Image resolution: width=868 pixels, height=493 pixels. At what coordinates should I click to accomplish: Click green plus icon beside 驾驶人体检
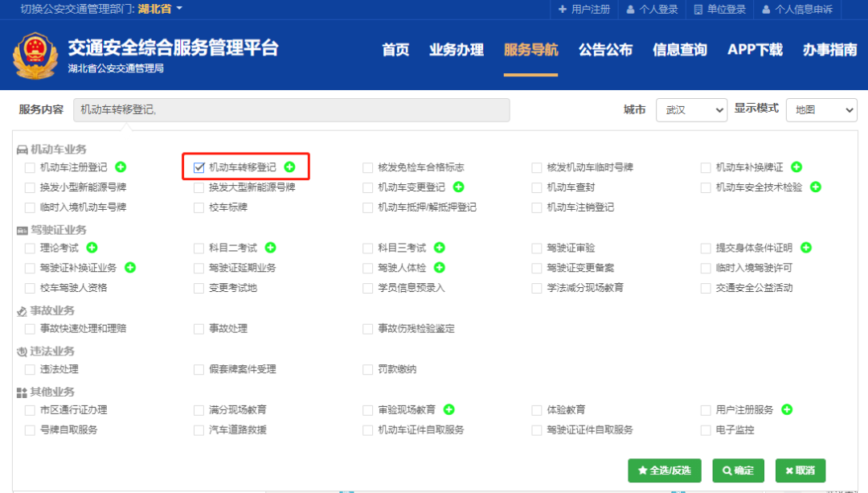click(x=440, y=268)
